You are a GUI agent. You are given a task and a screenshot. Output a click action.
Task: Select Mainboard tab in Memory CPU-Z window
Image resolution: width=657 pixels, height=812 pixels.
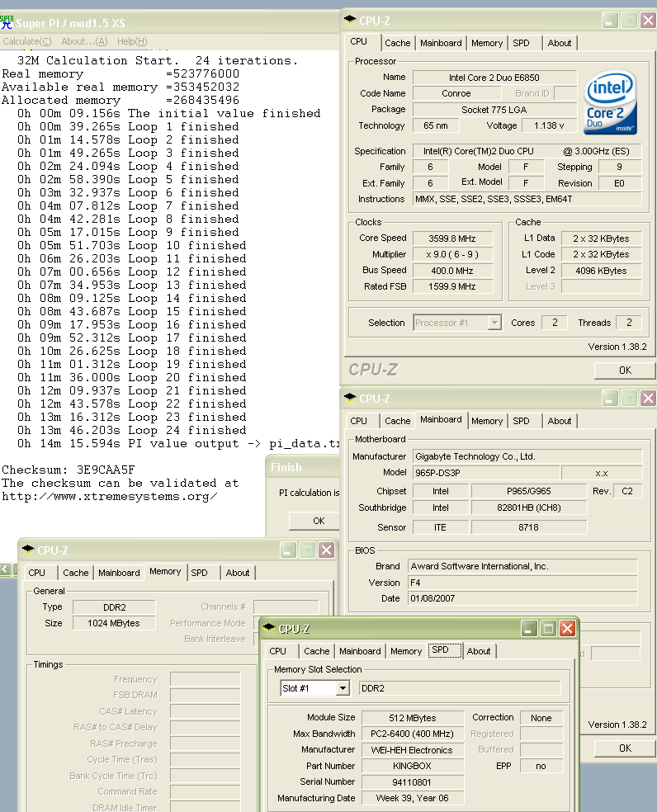[x=119, y=573]
